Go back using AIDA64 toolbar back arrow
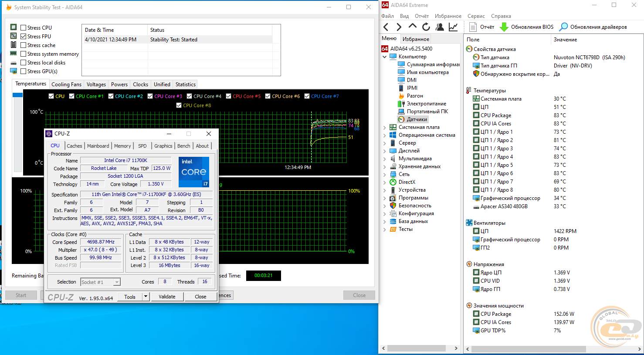The width and height of the screenshot is (644, 355). [386, 27]
